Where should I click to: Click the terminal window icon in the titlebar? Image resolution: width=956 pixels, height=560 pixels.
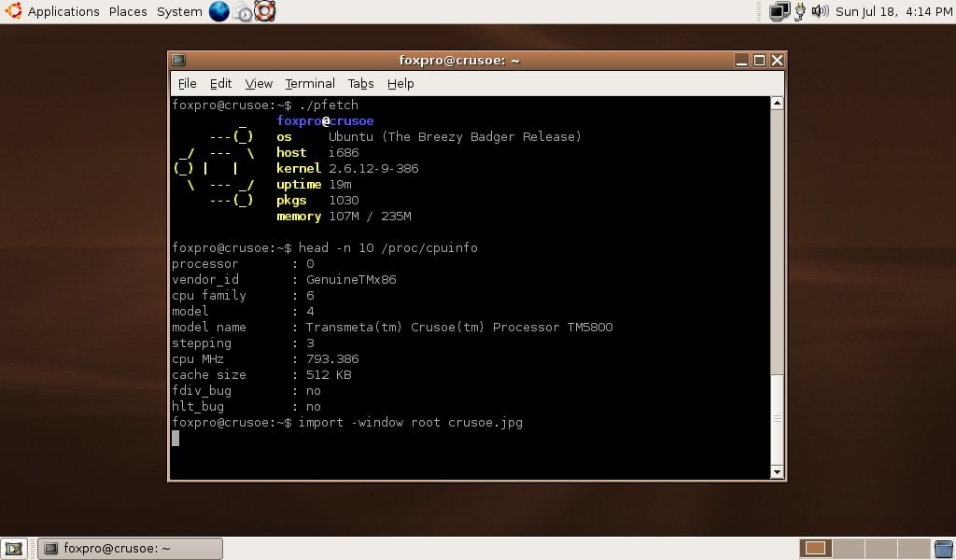click(176, 59)
